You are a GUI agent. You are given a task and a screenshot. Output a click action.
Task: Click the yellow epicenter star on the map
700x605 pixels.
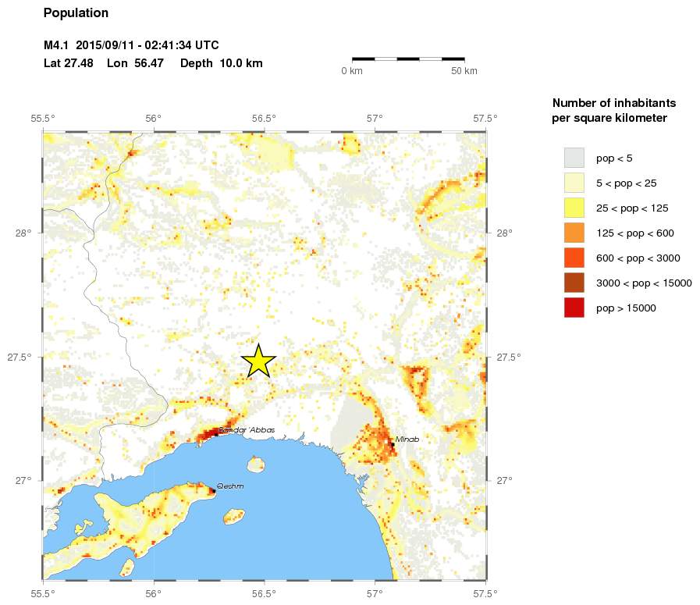pyautogui.click(x=258, y=362)
